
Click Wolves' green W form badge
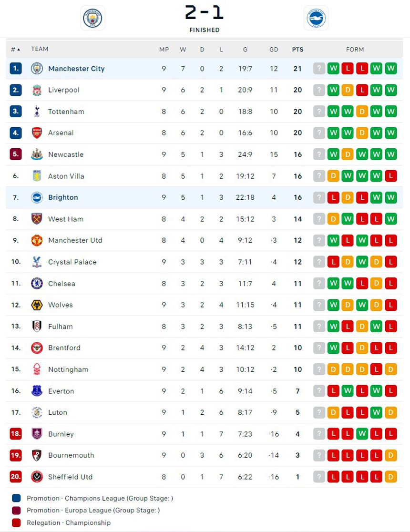click(x=334, y=305)
